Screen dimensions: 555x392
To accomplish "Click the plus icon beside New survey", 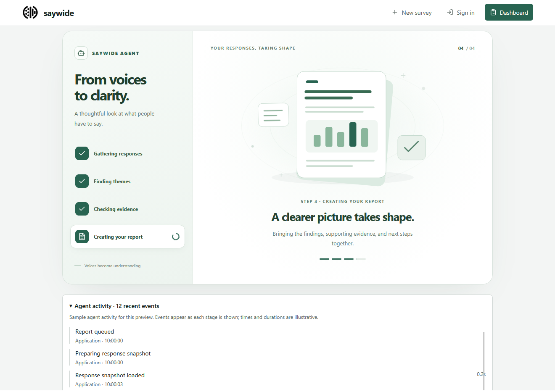I will (395, 13).
